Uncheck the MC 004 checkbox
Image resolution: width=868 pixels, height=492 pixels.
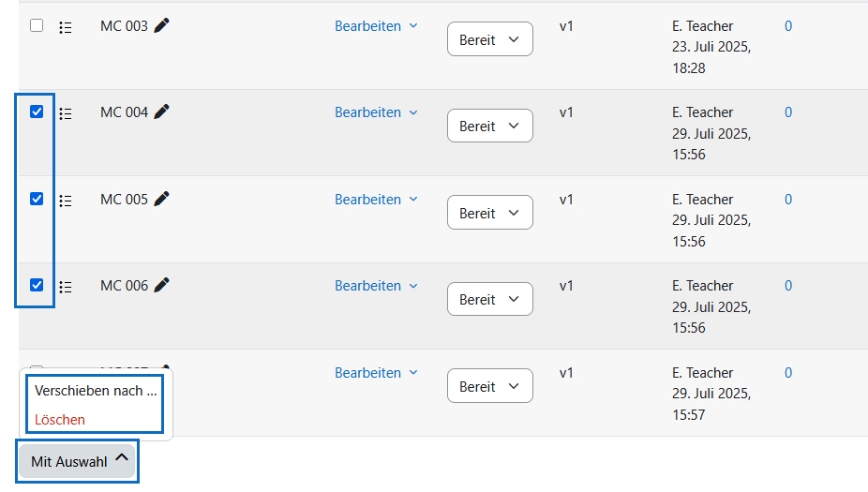37,112
